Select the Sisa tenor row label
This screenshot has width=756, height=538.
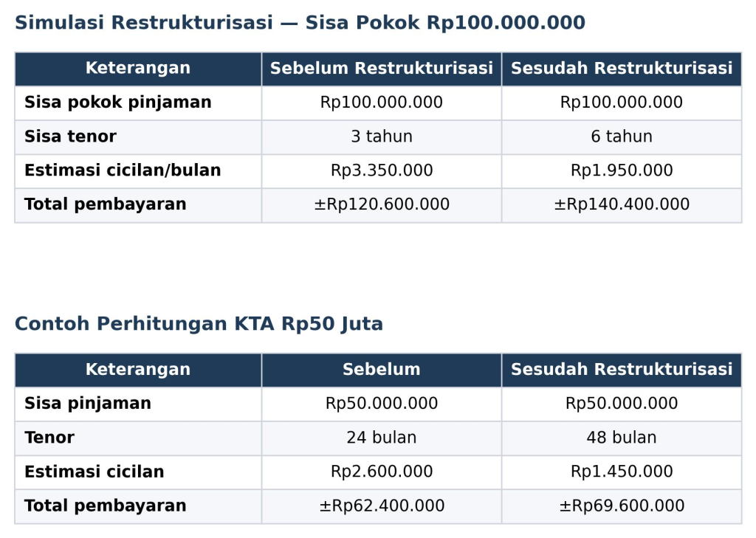pyautogui.click(x=70, y=137)
